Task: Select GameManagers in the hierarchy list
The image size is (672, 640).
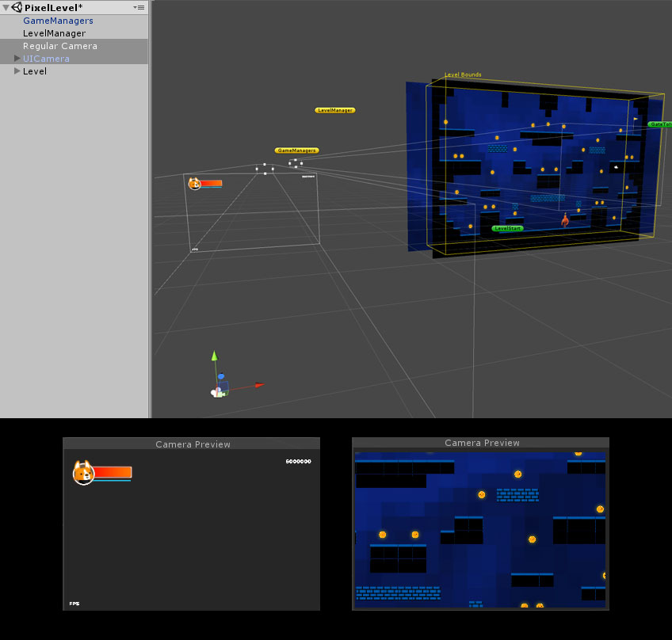Action: (x=58, y=21)
